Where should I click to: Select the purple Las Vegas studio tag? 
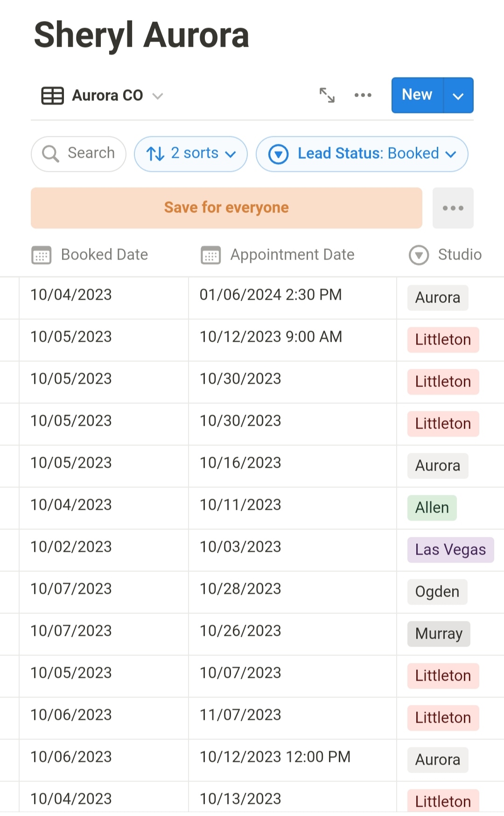(x=450, y=550)
